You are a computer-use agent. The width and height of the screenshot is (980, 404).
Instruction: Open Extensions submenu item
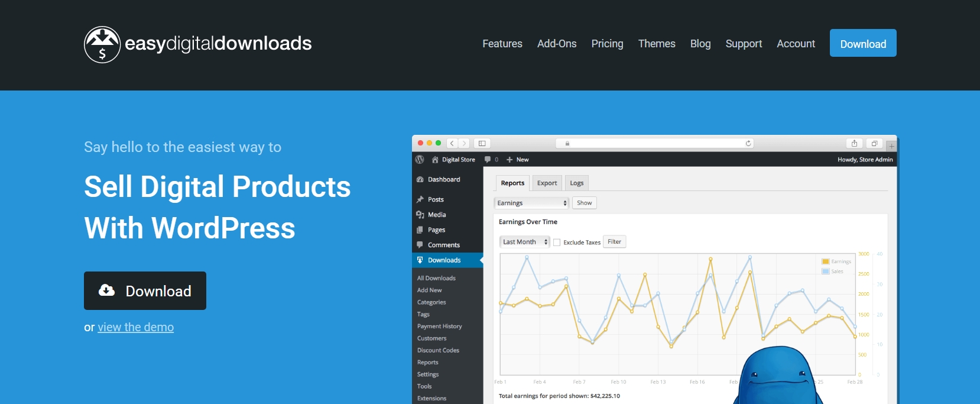(431, 399)
